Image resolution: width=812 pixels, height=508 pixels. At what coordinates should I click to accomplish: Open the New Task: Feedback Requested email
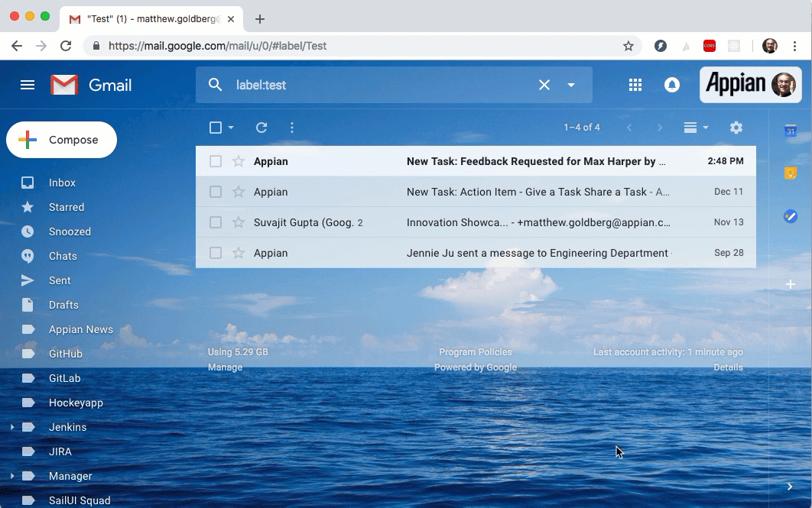534,161
